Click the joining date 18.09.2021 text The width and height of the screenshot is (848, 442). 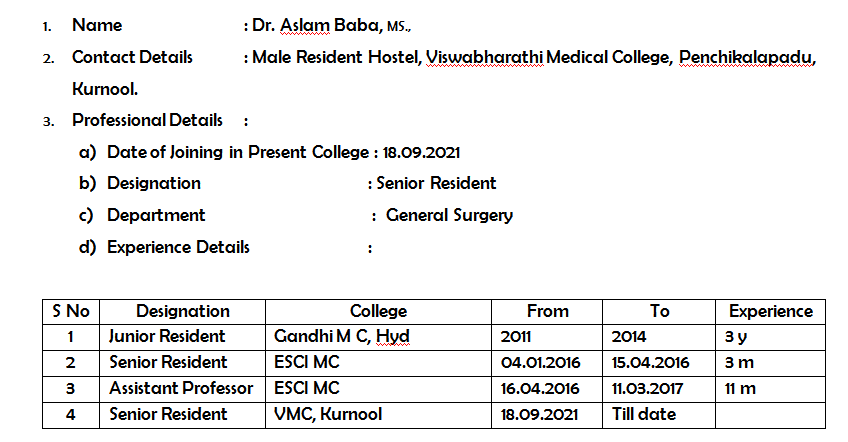click(x=421, y=153)
